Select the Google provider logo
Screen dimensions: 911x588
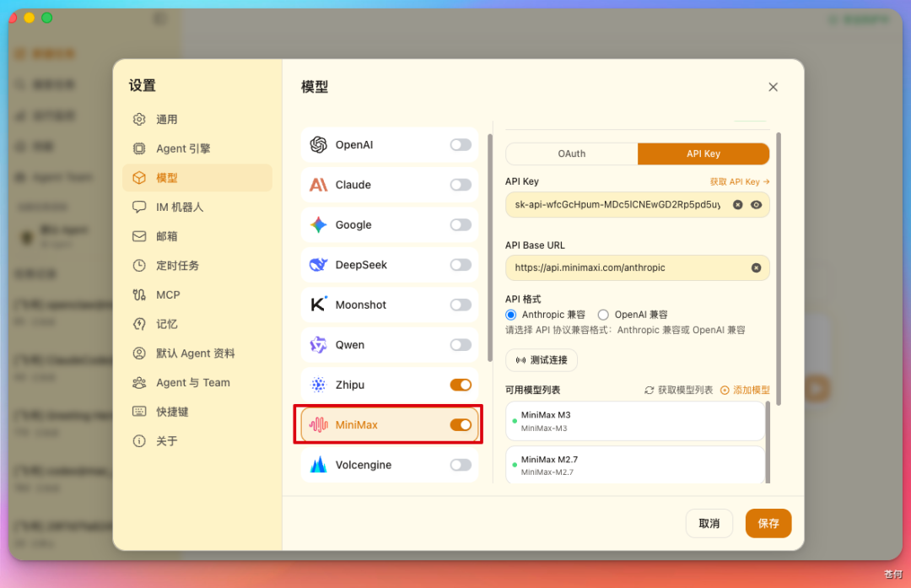(x=318, y=225)
